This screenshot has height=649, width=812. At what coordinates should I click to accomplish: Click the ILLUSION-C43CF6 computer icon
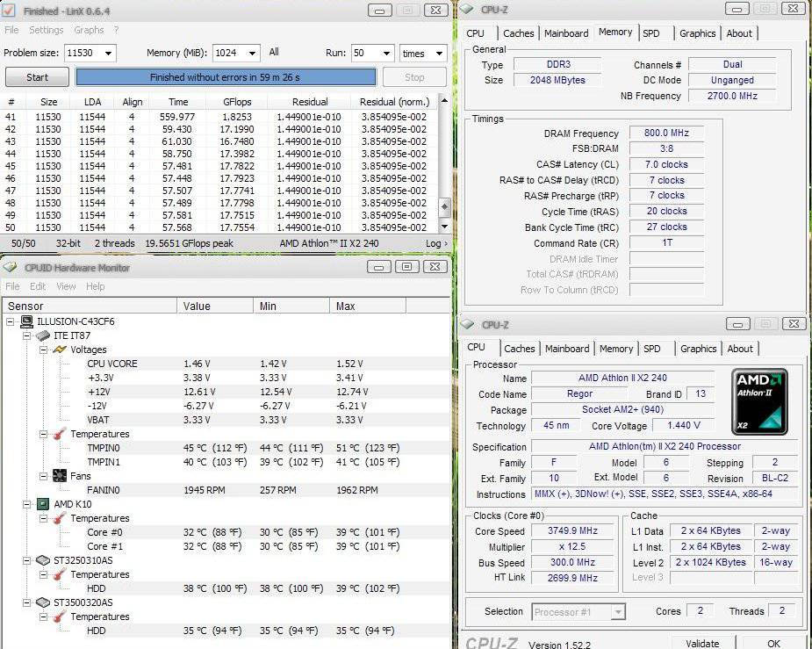click(x=26, y=321)
